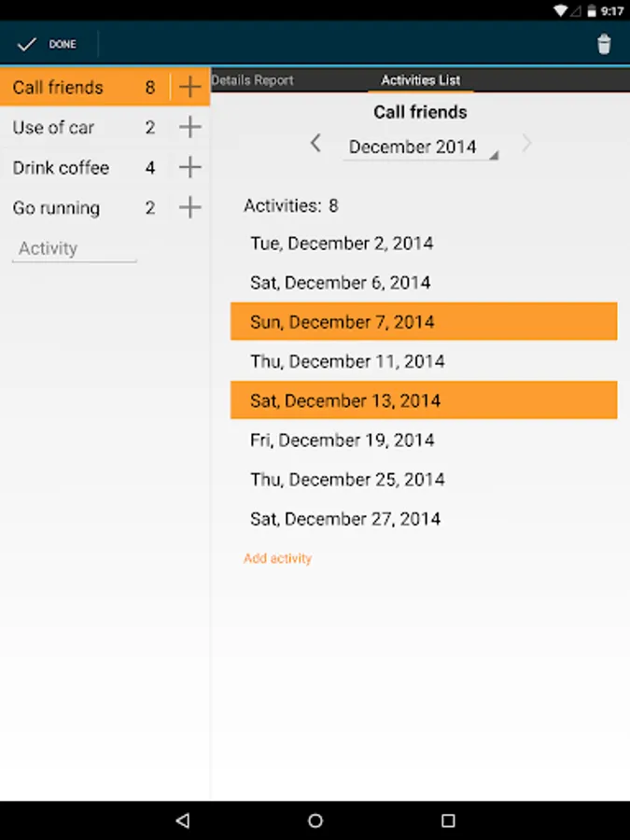Increment Drink coffee using plus icon
The width and height of the screenshot is (630, 840).
(189, 168)
